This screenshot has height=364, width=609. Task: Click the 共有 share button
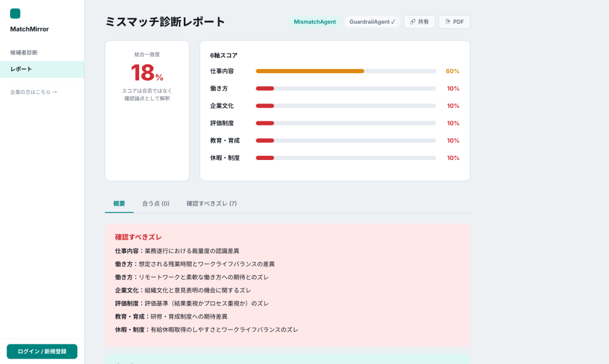coord(419,22)
